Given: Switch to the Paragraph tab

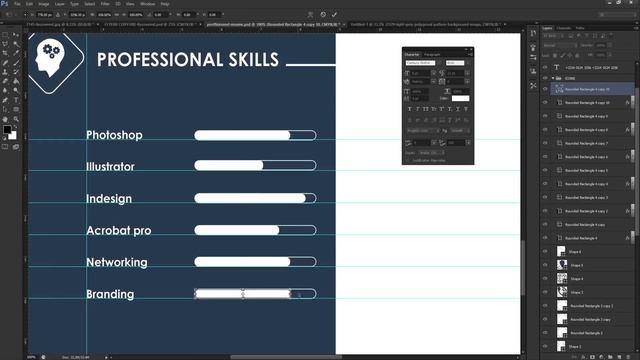Looking at the screenshot, I should pos(432,54).
